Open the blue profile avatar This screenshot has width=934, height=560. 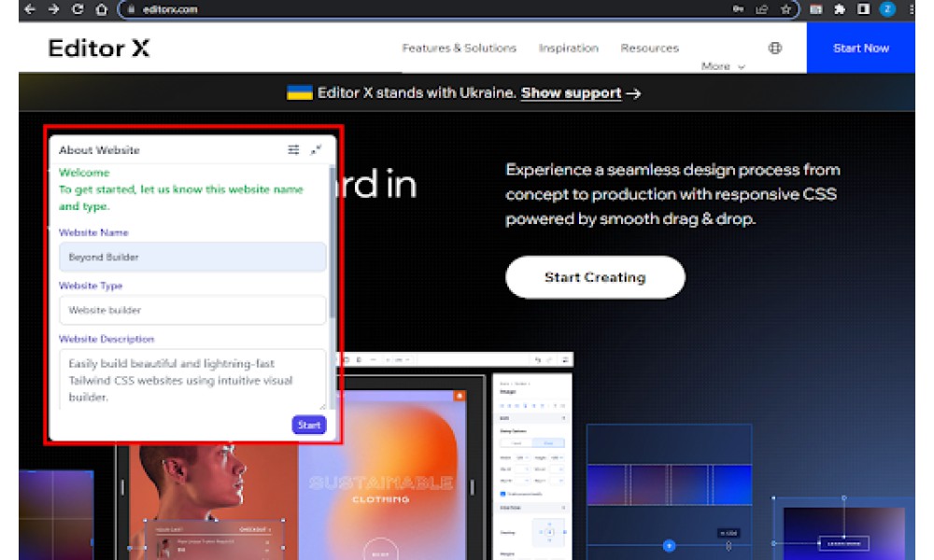pyautogui.click(x=887, y=9)
